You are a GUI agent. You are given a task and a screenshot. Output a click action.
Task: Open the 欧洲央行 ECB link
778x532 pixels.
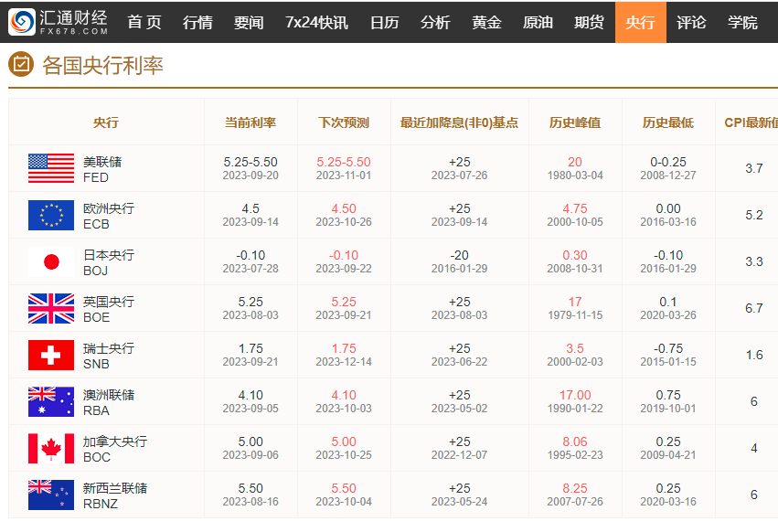tap(109, 216)
